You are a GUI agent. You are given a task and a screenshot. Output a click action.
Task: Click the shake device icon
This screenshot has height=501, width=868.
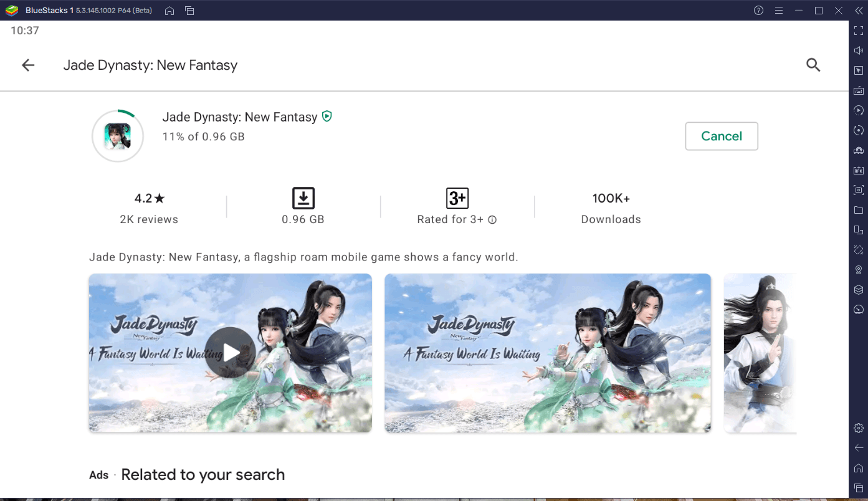[x=859, y=250]
